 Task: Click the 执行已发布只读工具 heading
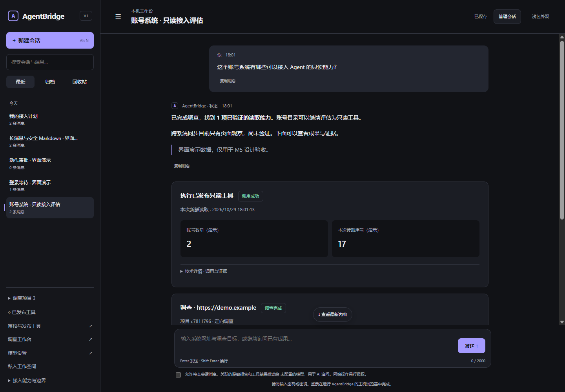click(207, 196)
